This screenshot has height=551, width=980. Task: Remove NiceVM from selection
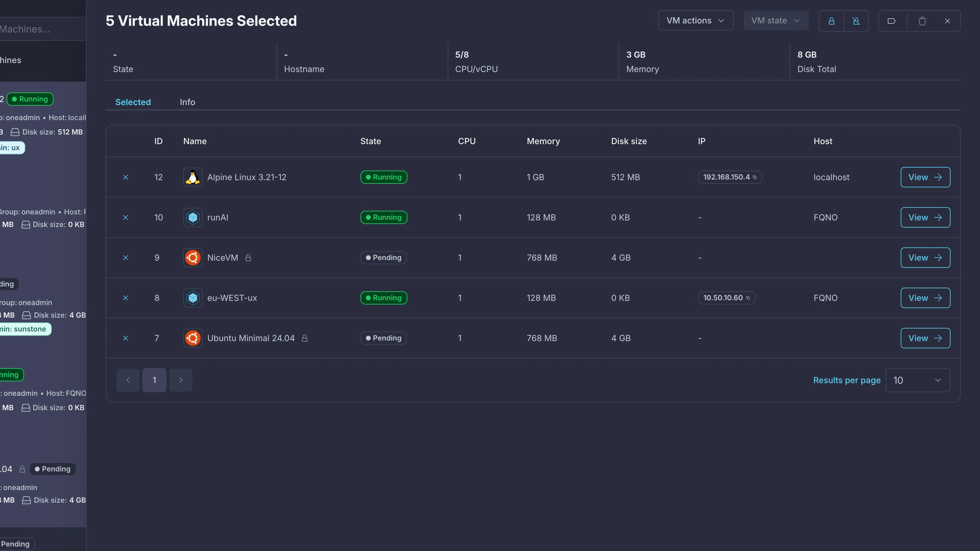tap(126, 258)
